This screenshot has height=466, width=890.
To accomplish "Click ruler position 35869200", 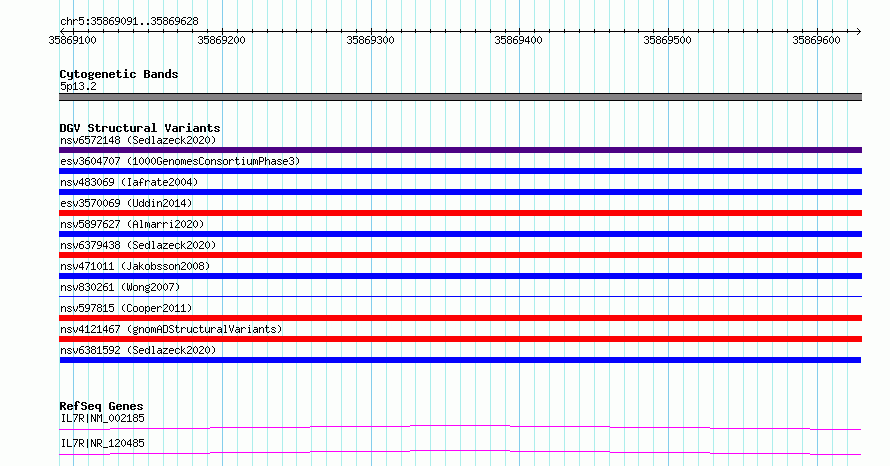I will pyautogui.click(x=221, y=40).
